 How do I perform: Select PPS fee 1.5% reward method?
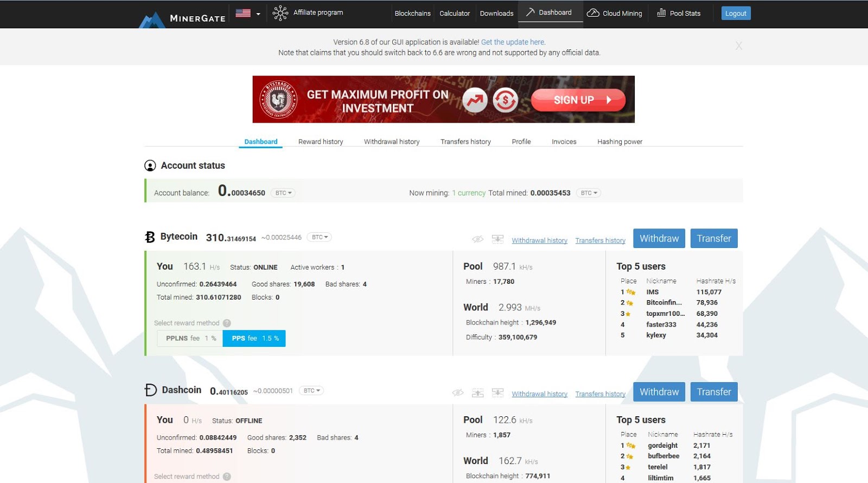[254, 338]
